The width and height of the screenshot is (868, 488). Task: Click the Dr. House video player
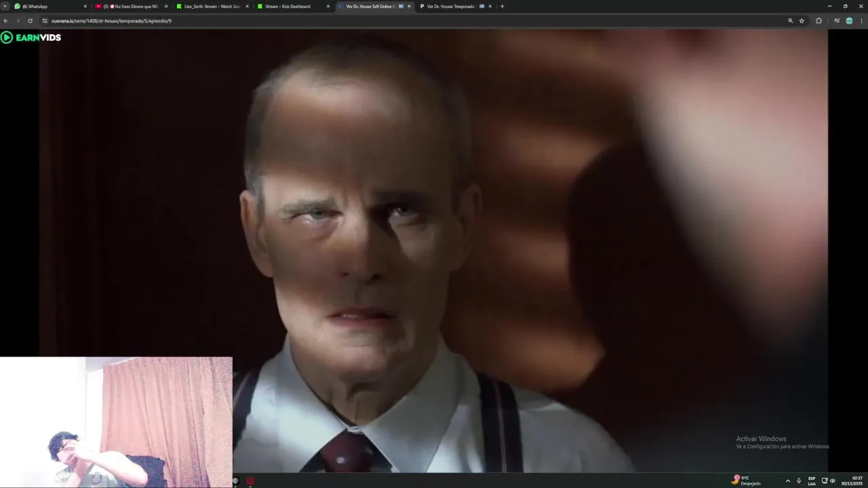tap(433, 251)
